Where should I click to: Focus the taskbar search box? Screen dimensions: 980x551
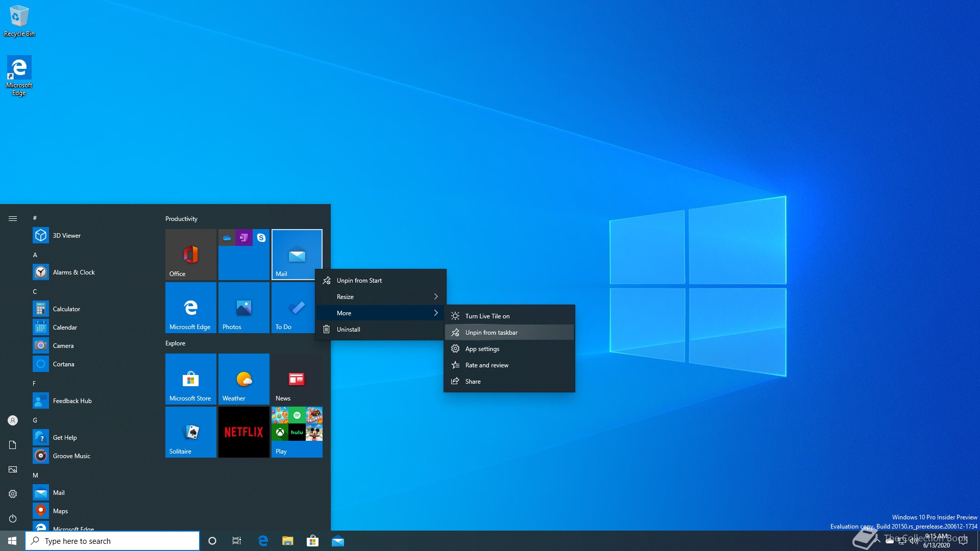(x=112, y=541)
